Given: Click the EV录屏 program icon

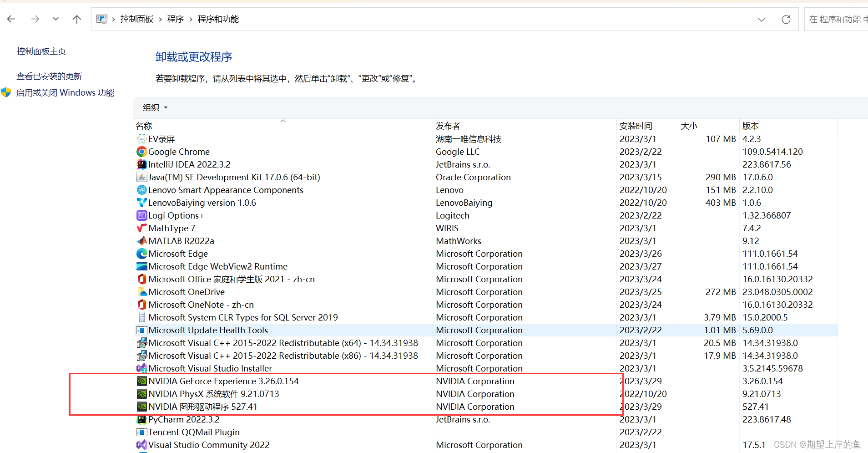Looking at the screenshot, I should (x=142, y=139).
